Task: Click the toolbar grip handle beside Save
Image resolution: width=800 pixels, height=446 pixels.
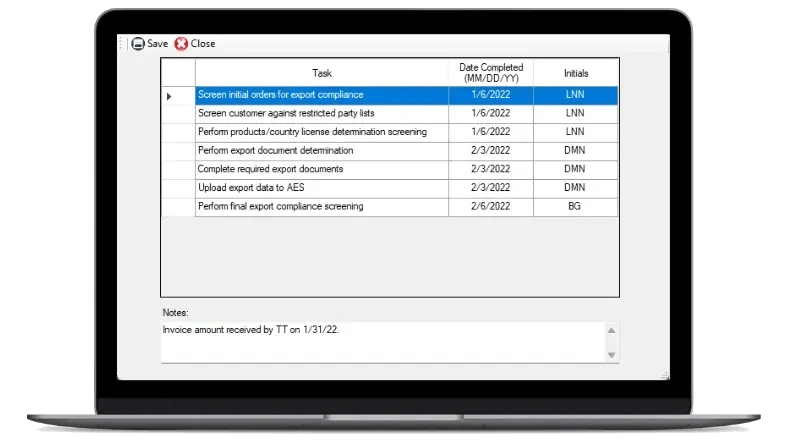Action: click(x=121, y=44)
